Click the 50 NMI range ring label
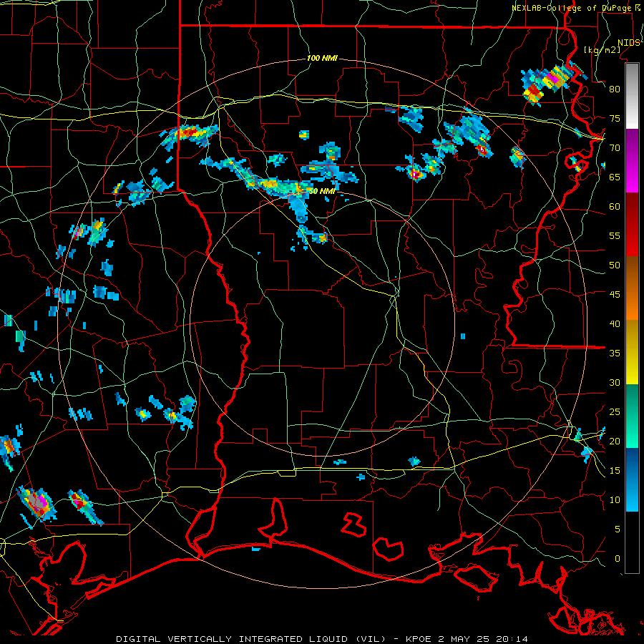This screenshot has height=644, width=644. (x=321, y=191)
